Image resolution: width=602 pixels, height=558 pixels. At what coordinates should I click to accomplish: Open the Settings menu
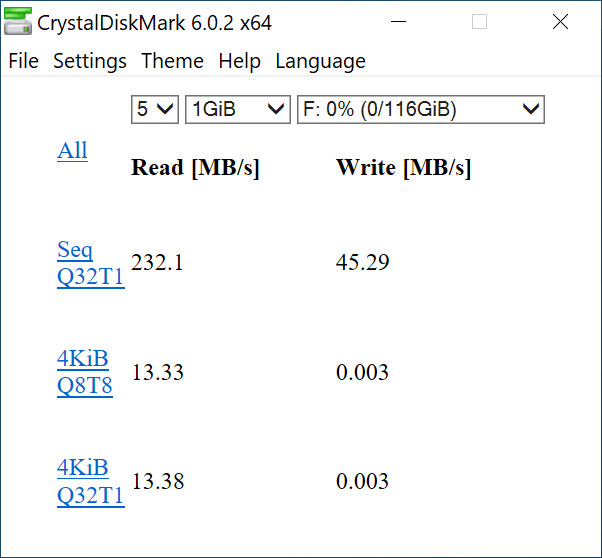[x=90, y=61]
